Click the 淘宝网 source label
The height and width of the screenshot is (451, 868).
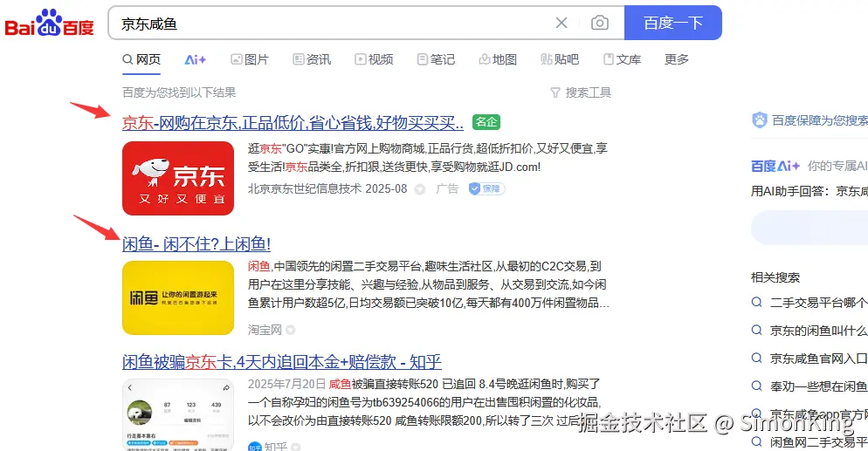tap(265, 330)
